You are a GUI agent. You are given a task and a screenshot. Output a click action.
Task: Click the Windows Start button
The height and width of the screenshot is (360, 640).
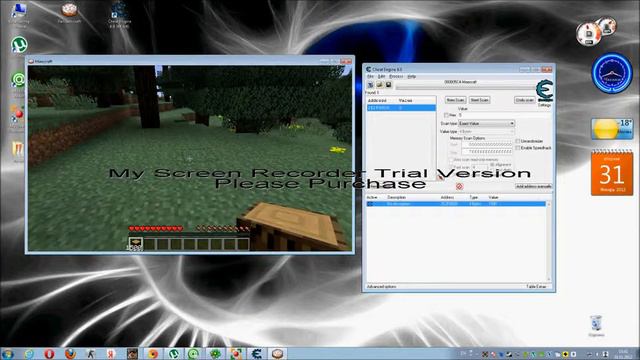(8, 353)
